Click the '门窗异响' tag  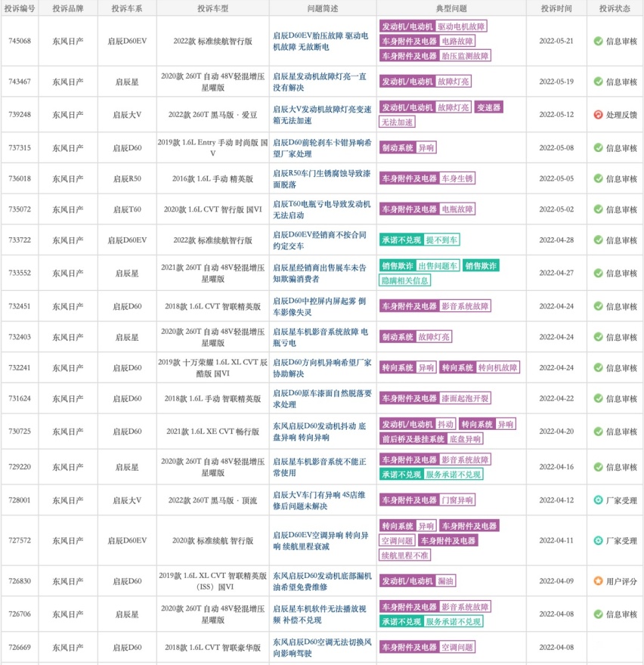click(457, 500)
